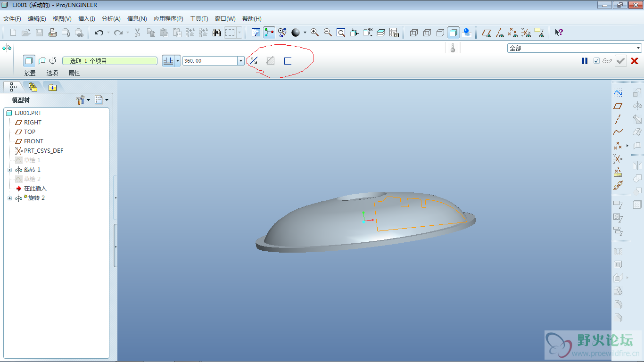Open the 放置 placement panel
This screenshot has height=362, width=644.
[30, 73]
